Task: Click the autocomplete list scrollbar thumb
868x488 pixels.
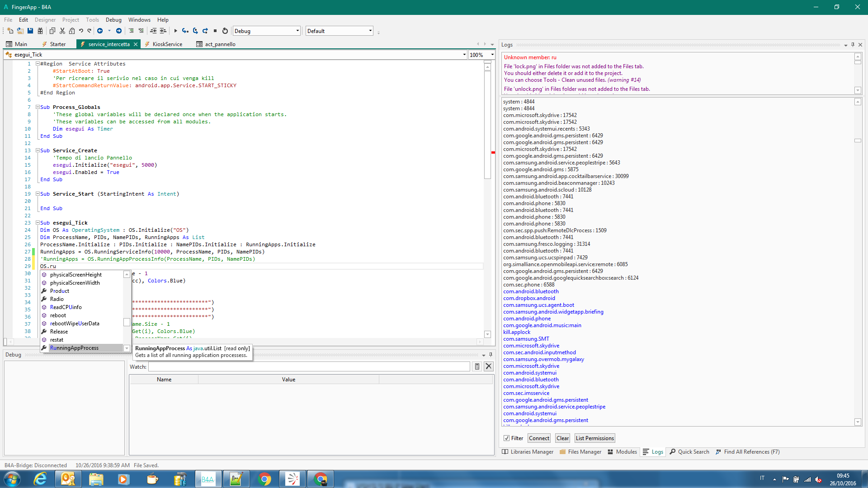Action: click(x=127, y=323)
